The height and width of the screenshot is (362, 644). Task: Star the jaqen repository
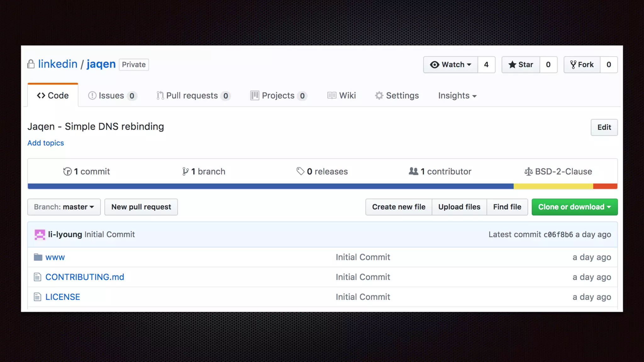[x=521, y=65]
